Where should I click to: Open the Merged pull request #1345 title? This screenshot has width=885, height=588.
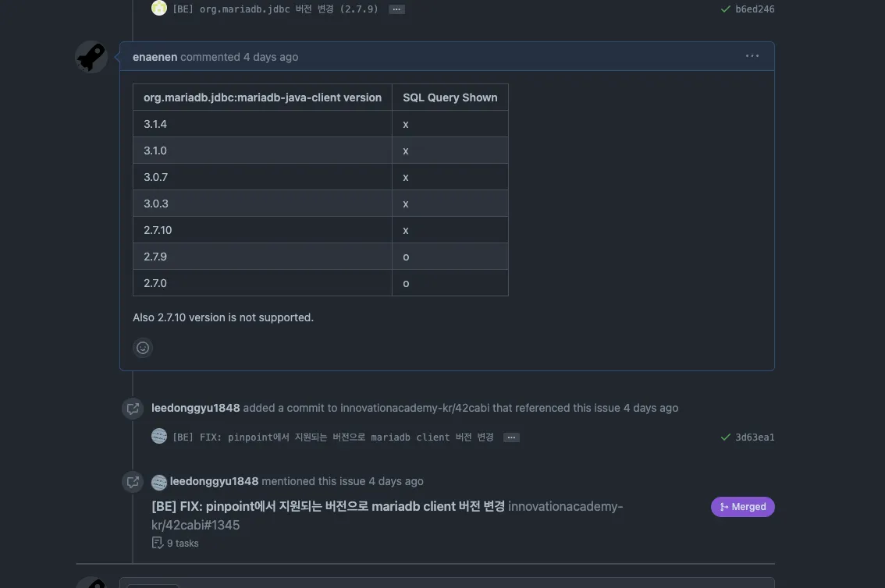click(328, 507)
